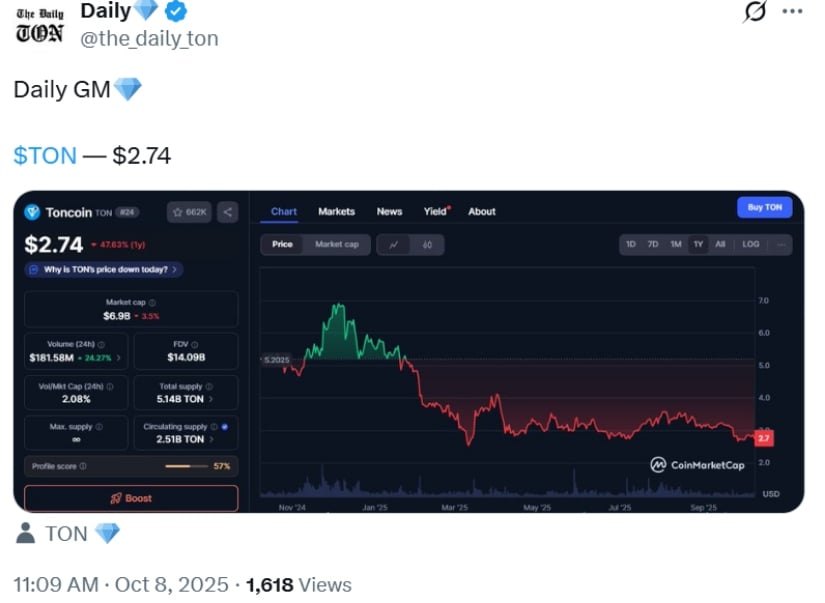Open the Markets tab
The width and height of the screenshot is (825, 603).
[336, 211]
